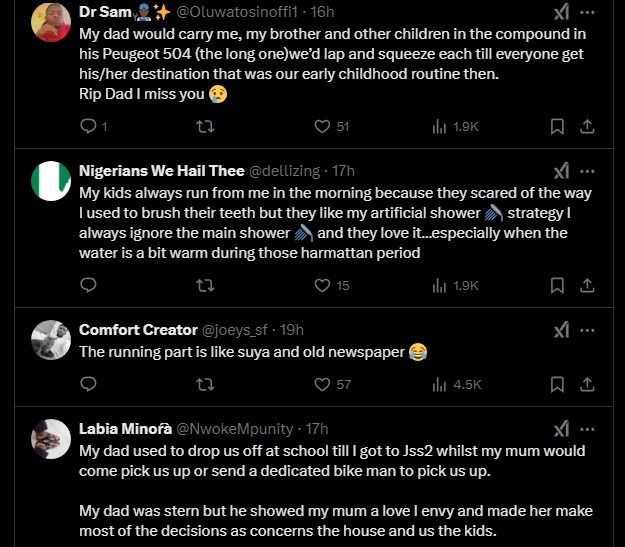Open more menu on Nigerians We Hail Thee tweet
Image resolution: width=625 pixels, height=547 pixels.
click(x=588, y=170)
